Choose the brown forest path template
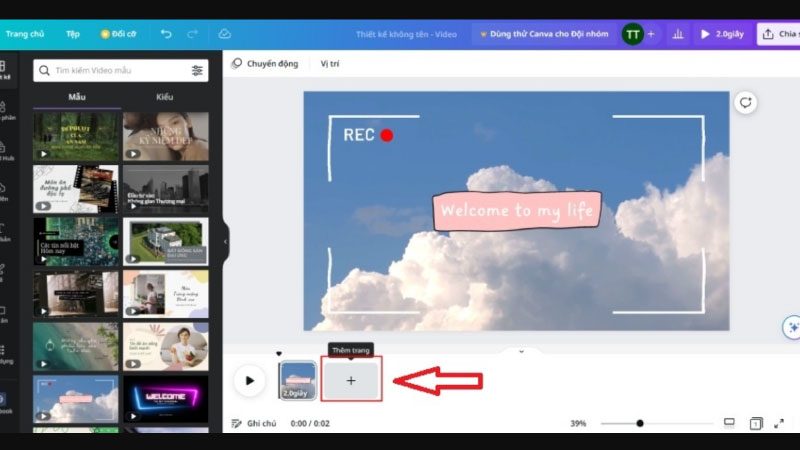The width and height of the screenshot is (800, 450). tap(76, 294)
